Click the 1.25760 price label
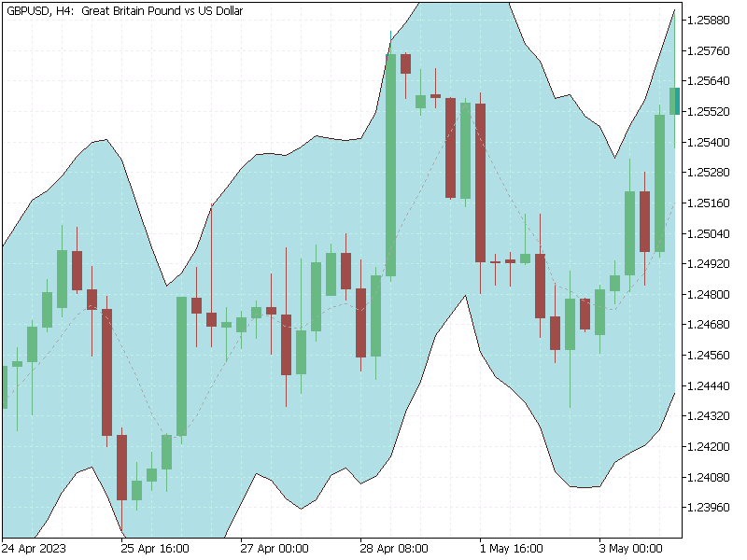 tap(709, 50)
